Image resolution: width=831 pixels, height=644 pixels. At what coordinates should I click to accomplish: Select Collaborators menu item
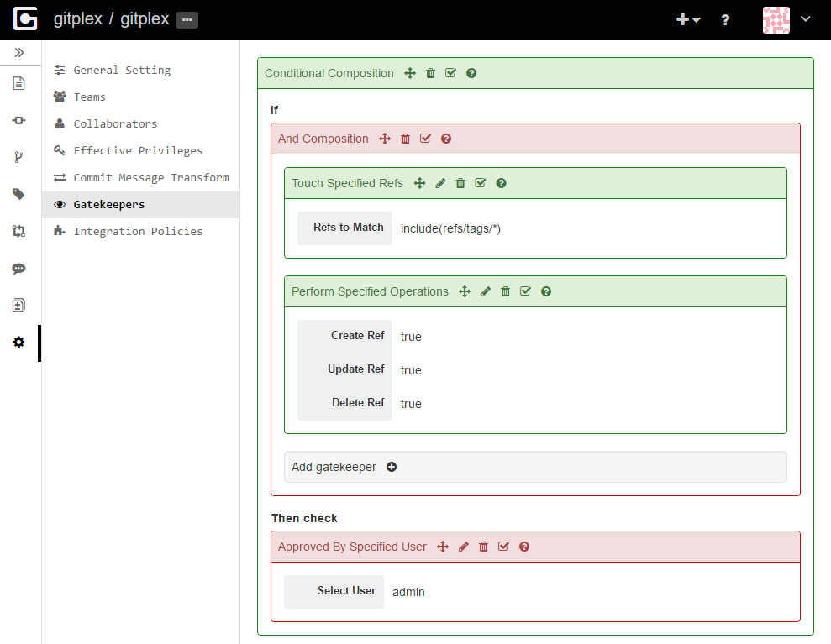140,124
